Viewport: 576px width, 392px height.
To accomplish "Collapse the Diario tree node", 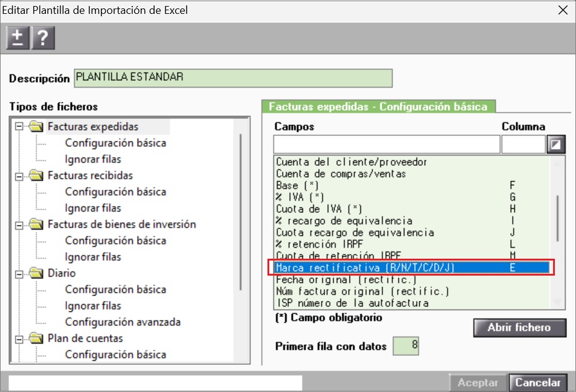I will click(x=19, y=274).
